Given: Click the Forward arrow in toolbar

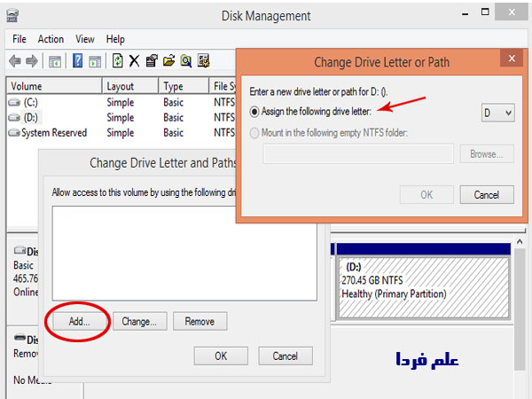Looking at the screenshot, I should 33,60.
